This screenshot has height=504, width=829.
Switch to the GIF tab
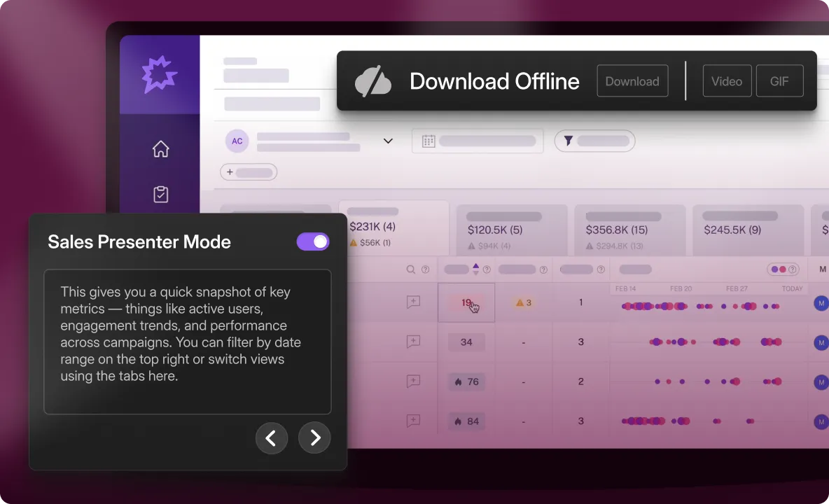[x=779, y=80]
